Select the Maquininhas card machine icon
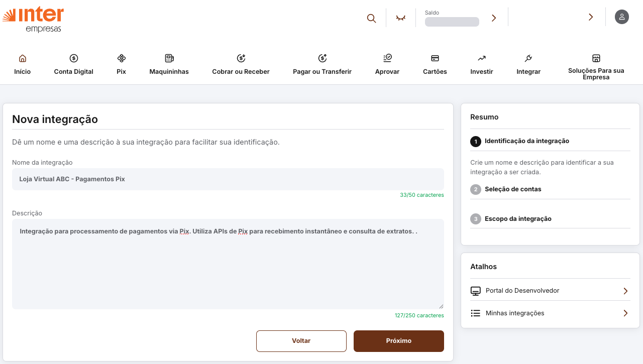 pyautogui.click(x=169, y=58)
